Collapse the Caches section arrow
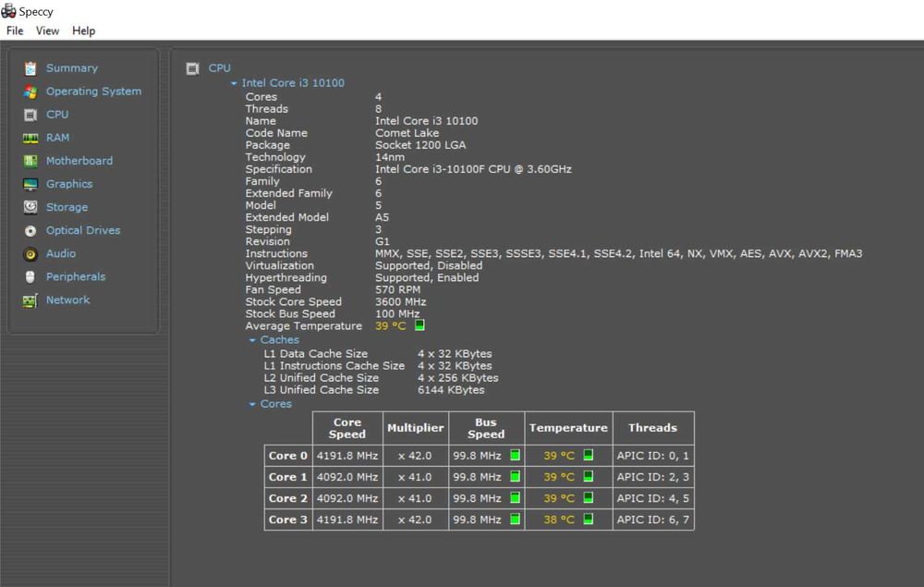Image resolution: width=924 pixels, height=587 pixels. point(252,340)
